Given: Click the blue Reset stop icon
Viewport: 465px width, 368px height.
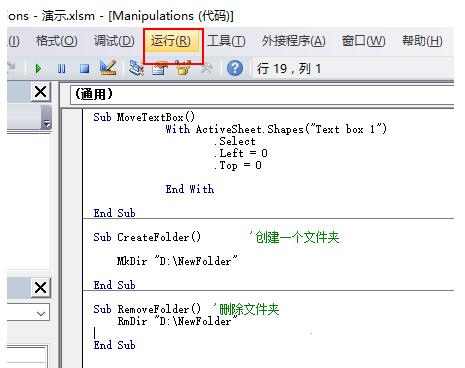Looking at the screenshot, I should tap(85, 69).
